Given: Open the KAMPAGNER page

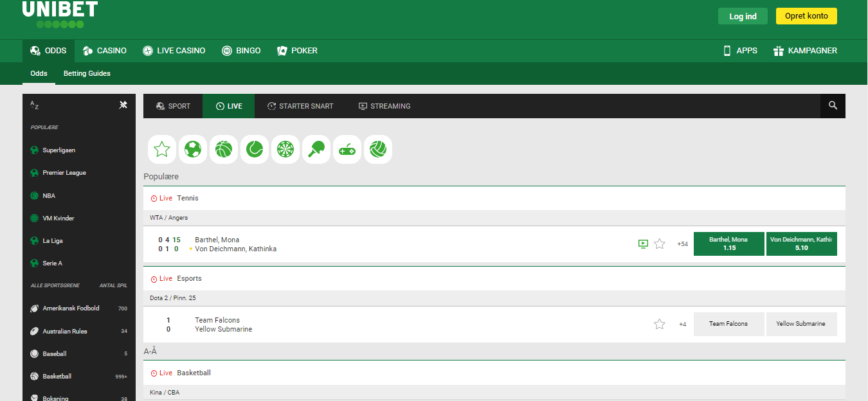Looking at the screenshot, I should point(805,51).
